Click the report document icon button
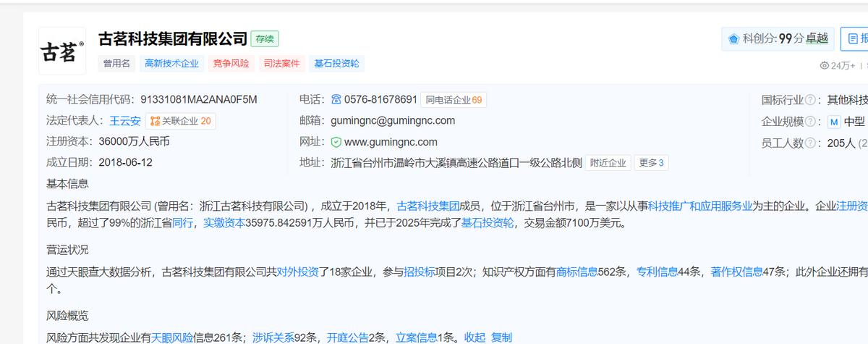This screenshot has height=344, width=868. pos(854,38)
